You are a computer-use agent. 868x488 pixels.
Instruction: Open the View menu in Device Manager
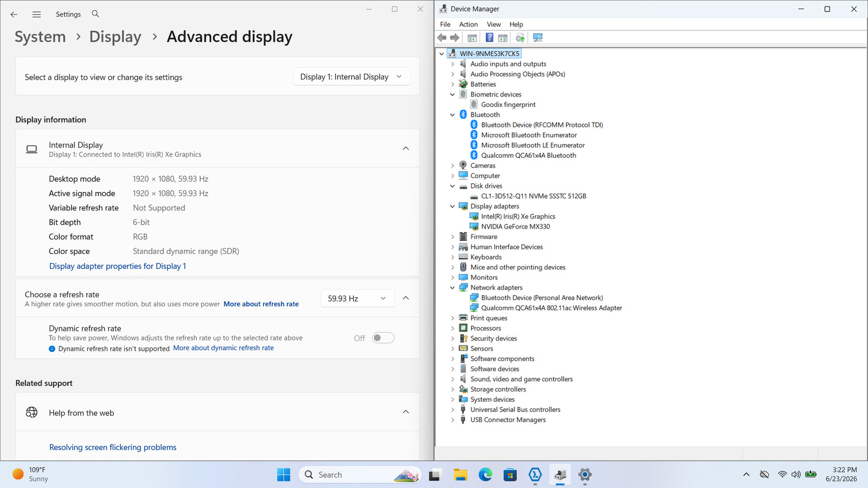coord(494,24)
